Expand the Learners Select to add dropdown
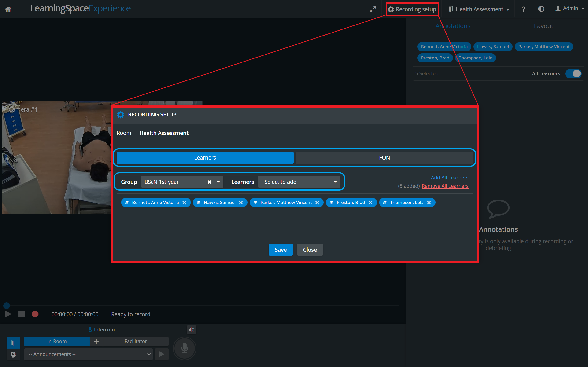 click(299, 182)
